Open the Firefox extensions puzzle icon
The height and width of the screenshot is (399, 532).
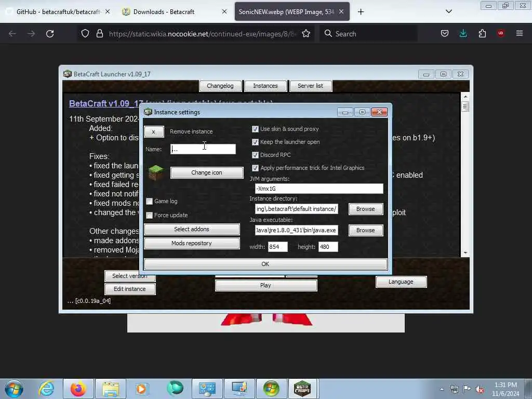click(482, 33)
